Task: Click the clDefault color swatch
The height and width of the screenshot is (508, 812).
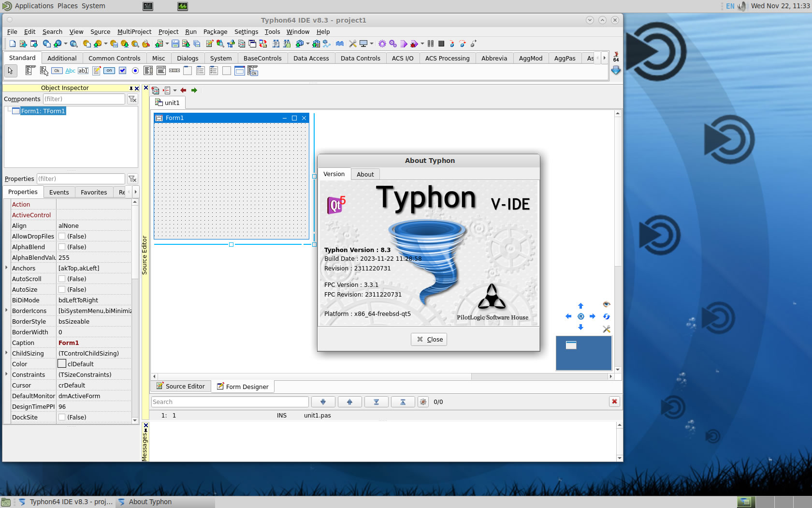Action: (62, 364)
